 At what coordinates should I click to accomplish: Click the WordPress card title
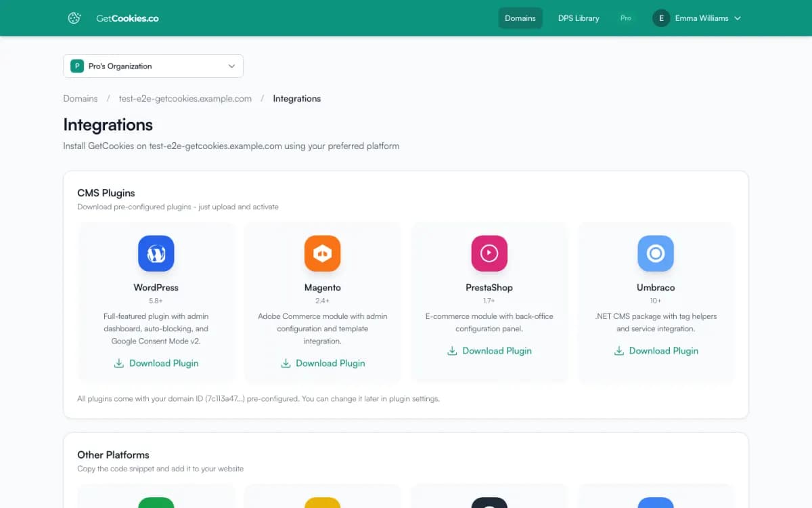coord(156,287)
